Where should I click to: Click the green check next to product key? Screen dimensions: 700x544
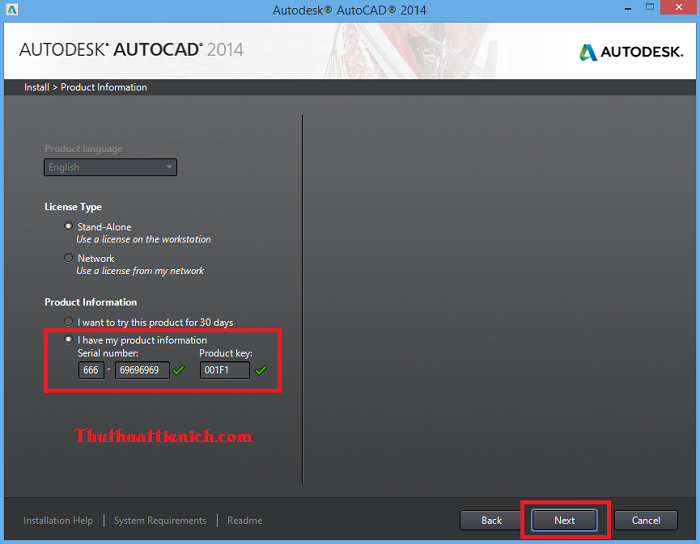[261, 370]
